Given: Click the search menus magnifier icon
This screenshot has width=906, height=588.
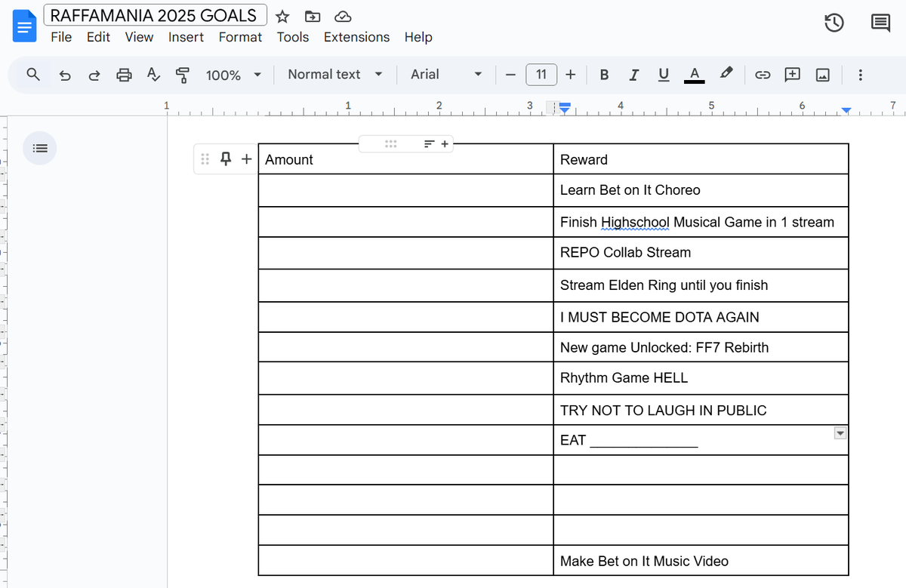Looking at the screenshot, I should (33, 75).
